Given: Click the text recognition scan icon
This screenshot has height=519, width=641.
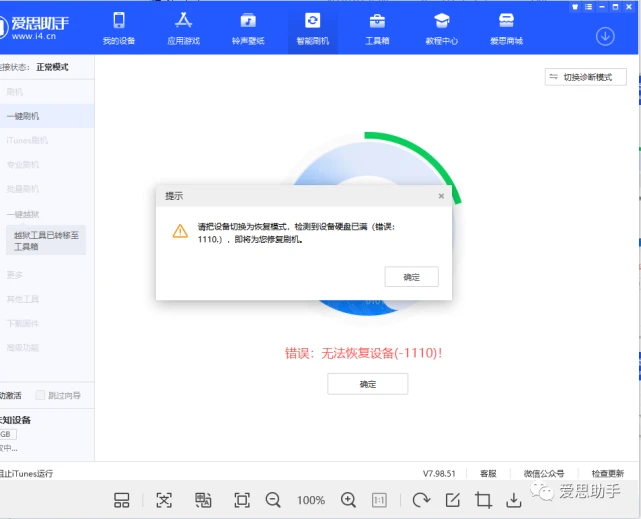Looking at the screenshot, I should click(164, 500).
